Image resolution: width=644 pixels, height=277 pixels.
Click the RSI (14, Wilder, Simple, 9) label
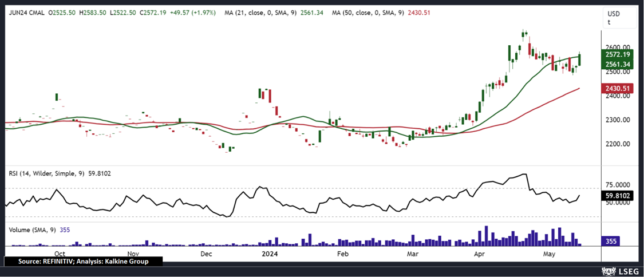pyautogui.click(x=46, y=173)
